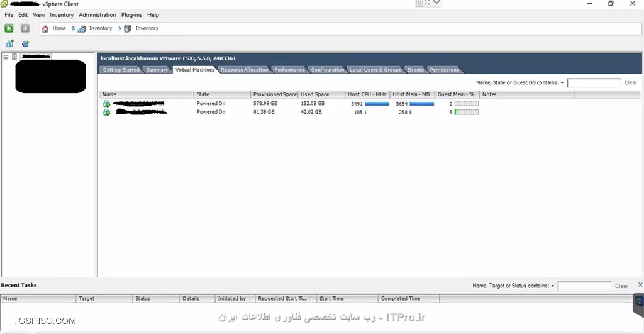Image resolution: width=644 pixels, height=334 pixels.
Task: Click the Initiated by column header
Action: pyautogui.click(x=235, y=299)
